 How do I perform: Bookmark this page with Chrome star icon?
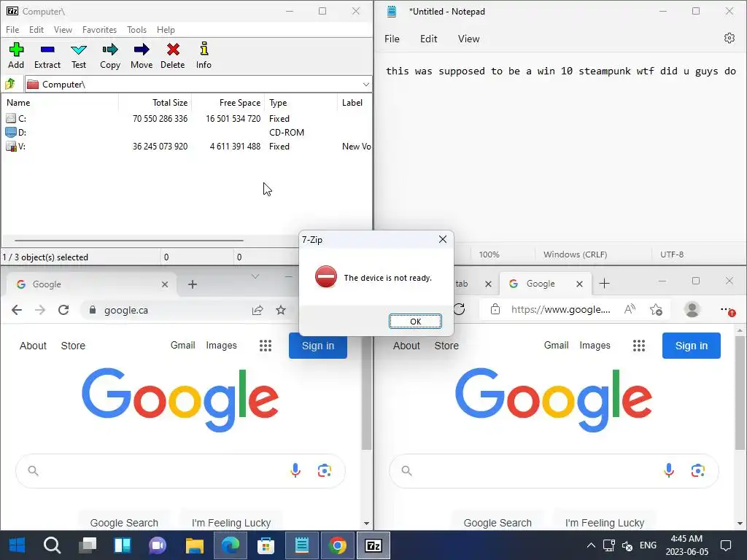281,311
